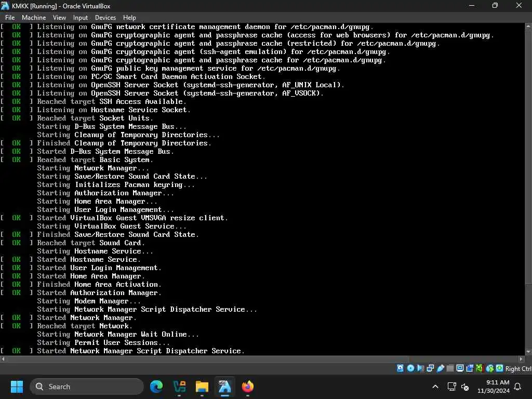Click 'Starting VirtualBox Guest Service...' line
Viewport: 532px width, 399px height.
coord(112,227)
